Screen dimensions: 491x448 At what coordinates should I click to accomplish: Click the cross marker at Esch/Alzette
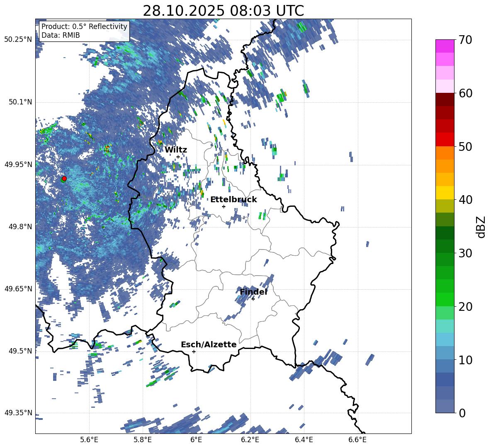click(x=194, y=351)
